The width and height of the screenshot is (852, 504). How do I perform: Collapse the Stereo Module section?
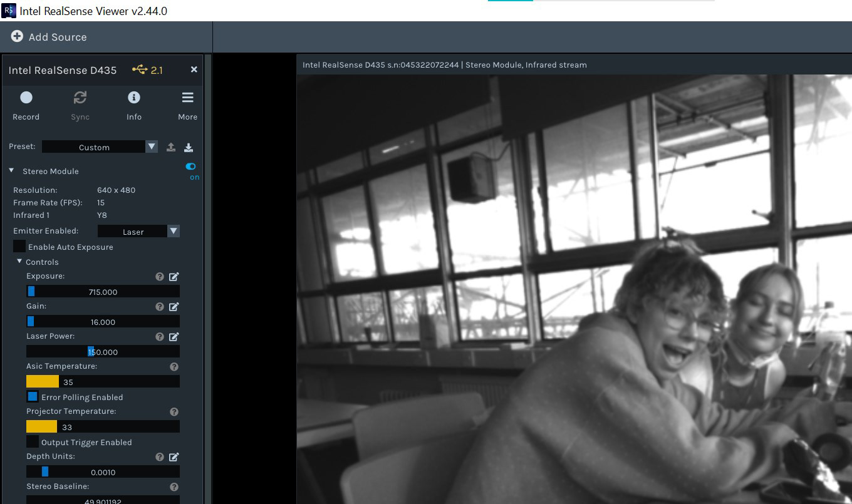point(12,170)
